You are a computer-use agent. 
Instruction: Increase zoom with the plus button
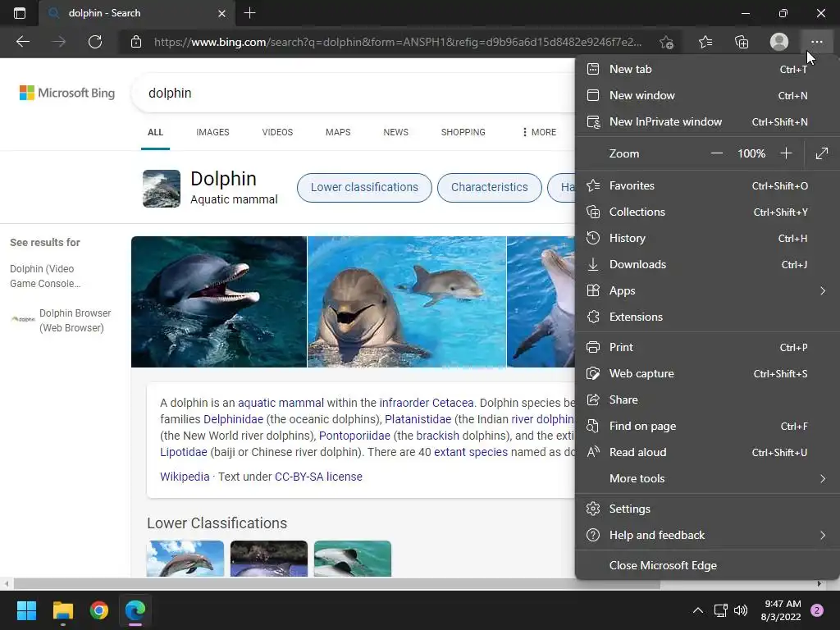pos(786,153)
